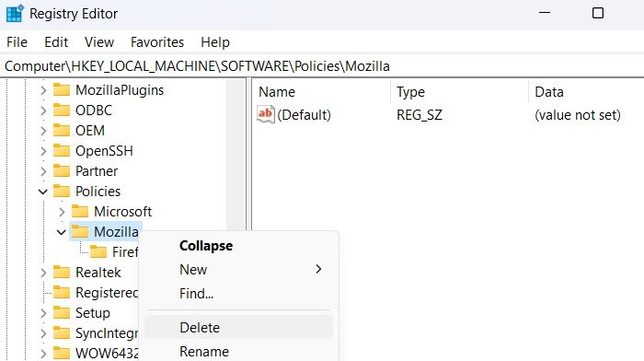The height and width of the screenshot is (361, 644).
Task: Select the Mozilla folder icon
Action: [80, 231]
